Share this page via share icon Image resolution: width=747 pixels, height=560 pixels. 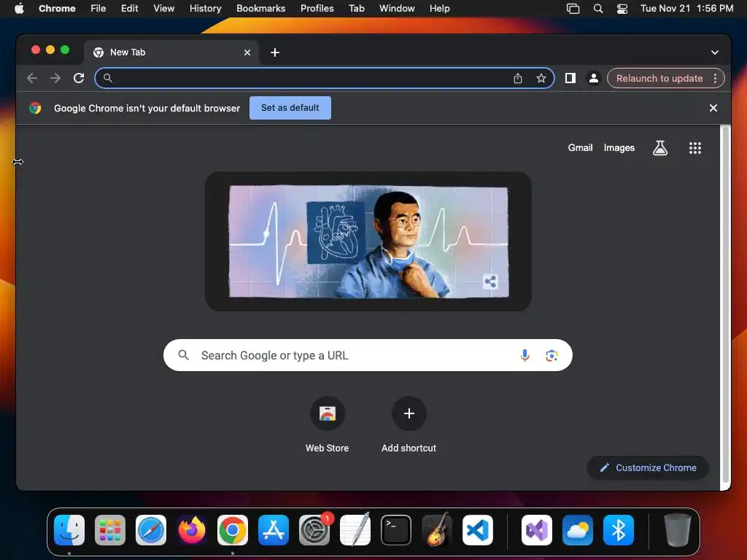click(x=518, y=78)
